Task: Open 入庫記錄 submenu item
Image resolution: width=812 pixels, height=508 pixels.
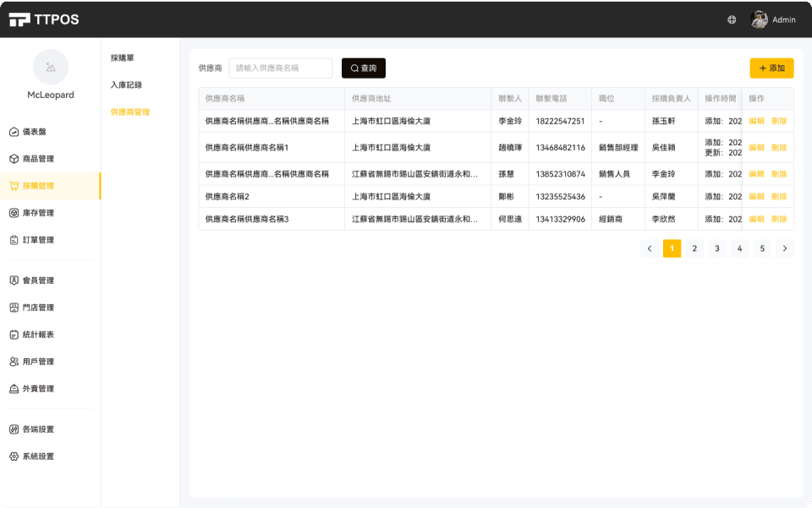Action: 126,85
